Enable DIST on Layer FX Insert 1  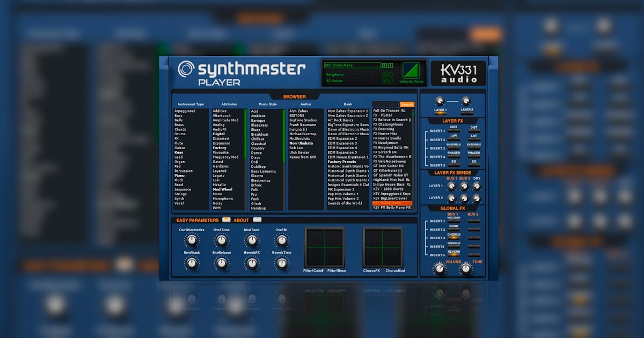[454, 130]
